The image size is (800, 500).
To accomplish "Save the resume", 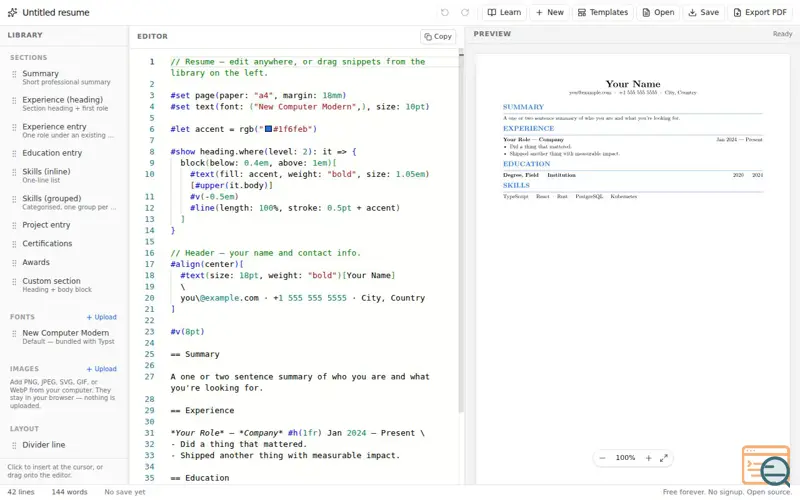I will 704,12.
